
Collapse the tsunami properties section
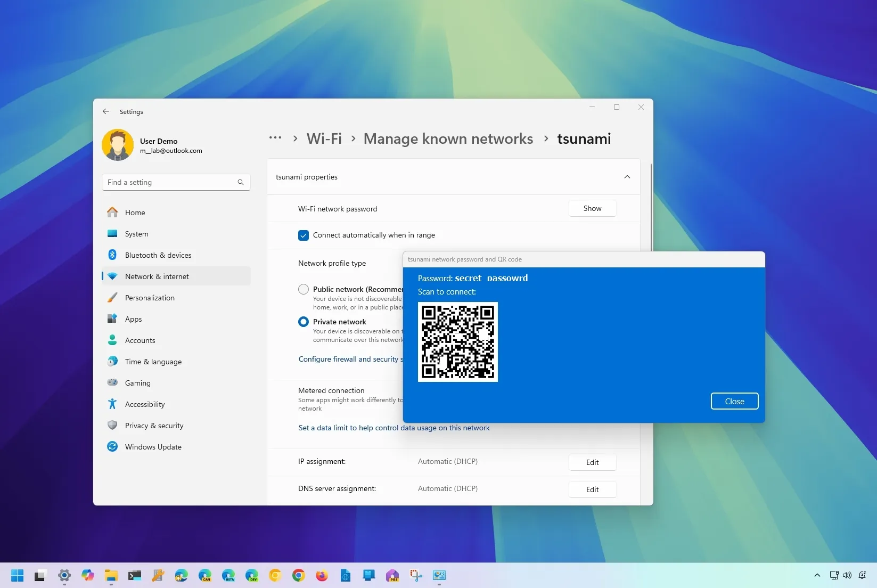tap(627, 177)
